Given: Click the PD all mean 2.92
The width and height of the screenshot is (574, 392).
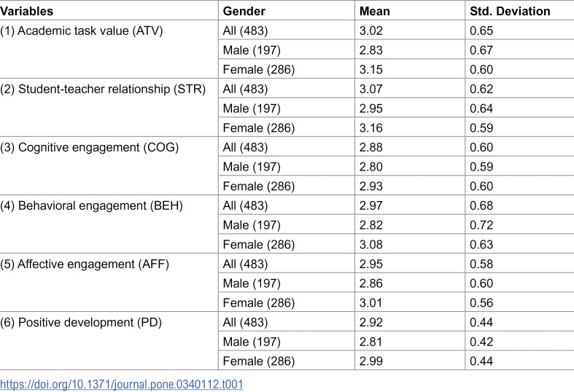Looking at the screenshot, I should 371,322.
